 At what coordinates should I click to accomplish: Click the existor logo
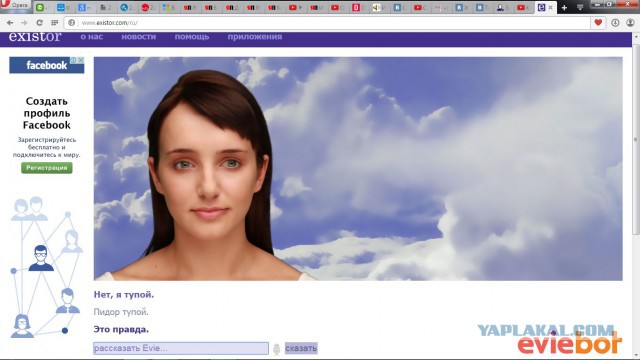click(x=35, y=37)
